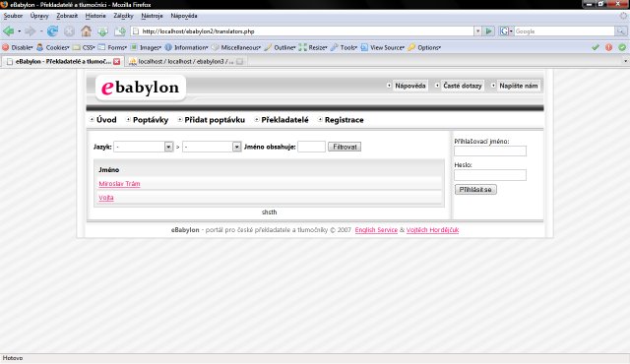Click the Go arrow beside the address bar
The height and width of the screenshot is (364, 630).
(x=489, y=30)
